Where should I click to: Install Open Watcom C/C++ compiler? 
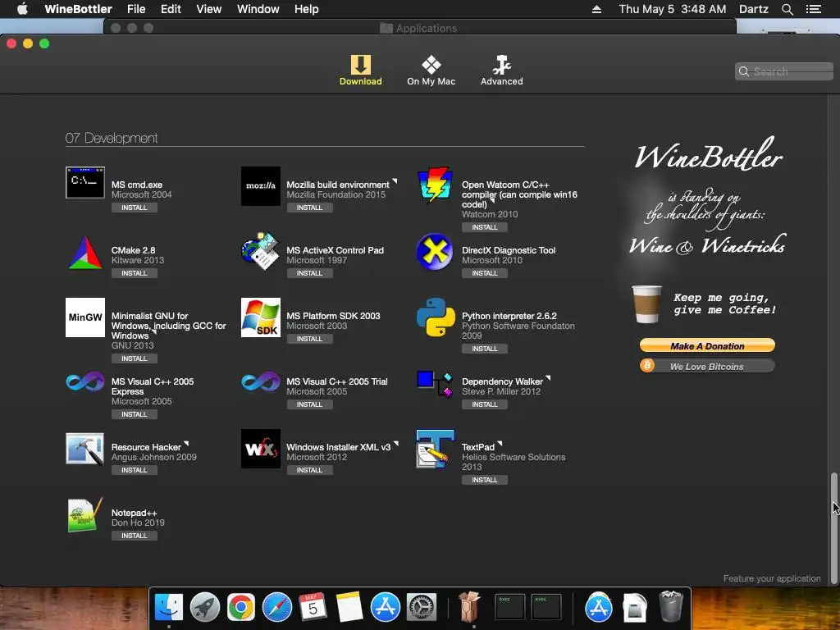pyautogui.click(x=485, y=227)
